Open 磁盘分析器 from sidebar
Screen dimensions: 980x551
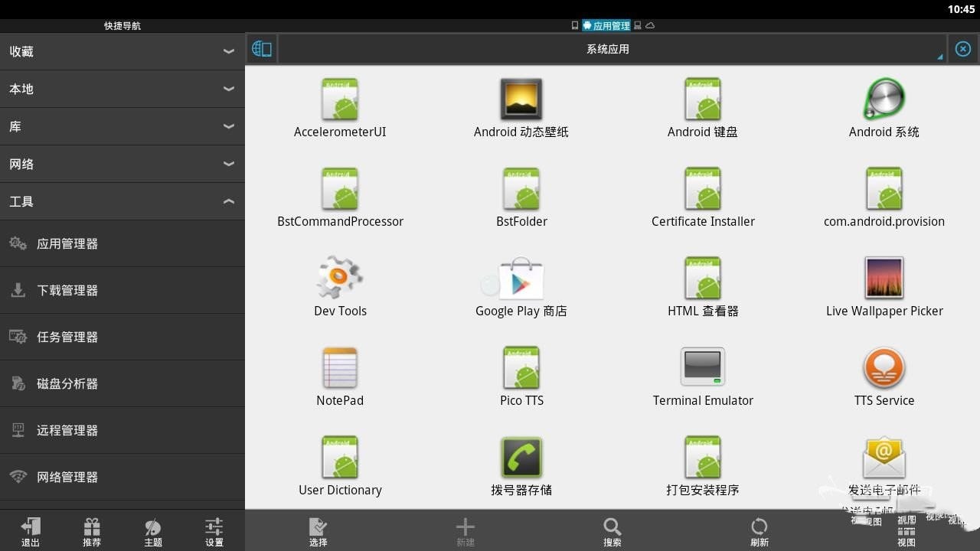[x=122, y=383]
